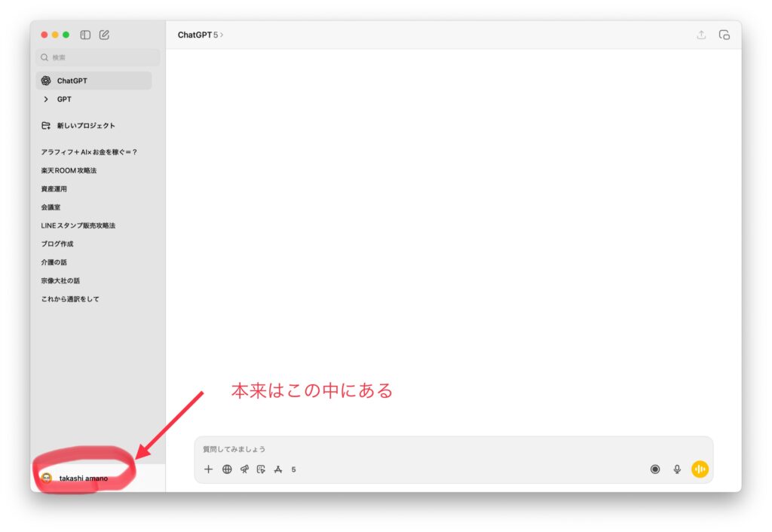Click the 質問してみましょう message input field
This screenshot has width=772, height=532.
coord(452,449)
